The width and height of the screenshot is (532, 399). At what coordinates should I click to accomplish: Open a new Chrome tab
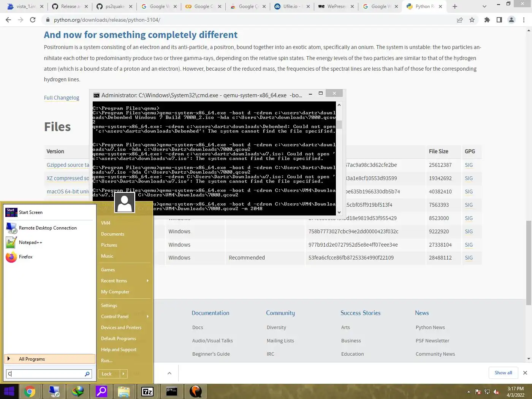click(455, 6)
